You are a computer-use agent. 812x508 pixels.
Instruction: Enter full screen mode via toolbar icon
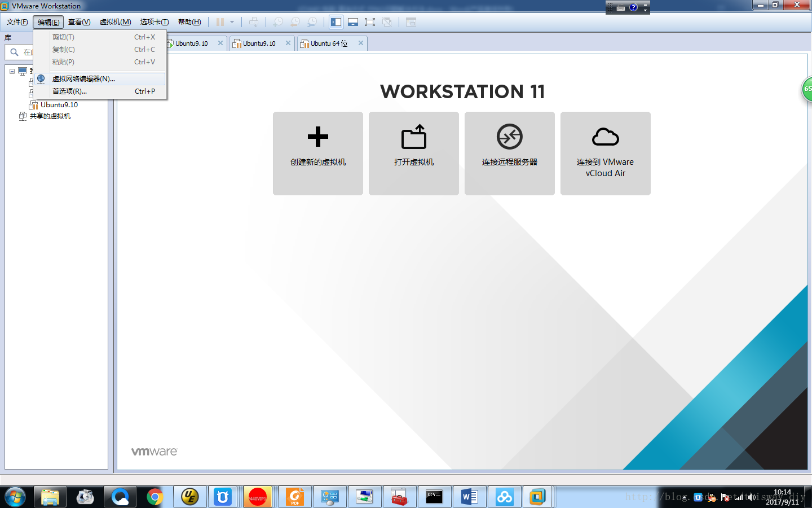[x=370, y=22]
